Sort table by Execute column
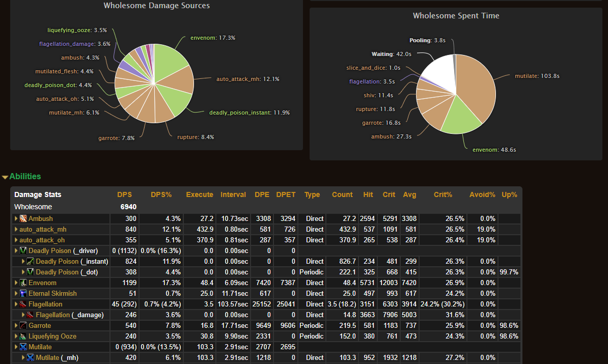Viewport: 608px width, 364px height. 199,194
